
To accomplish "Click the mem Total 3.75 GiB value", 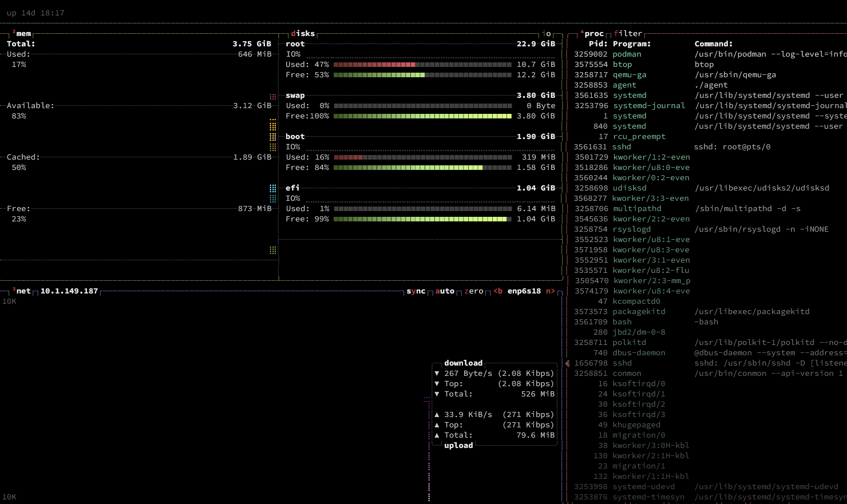I will [252, 44].
